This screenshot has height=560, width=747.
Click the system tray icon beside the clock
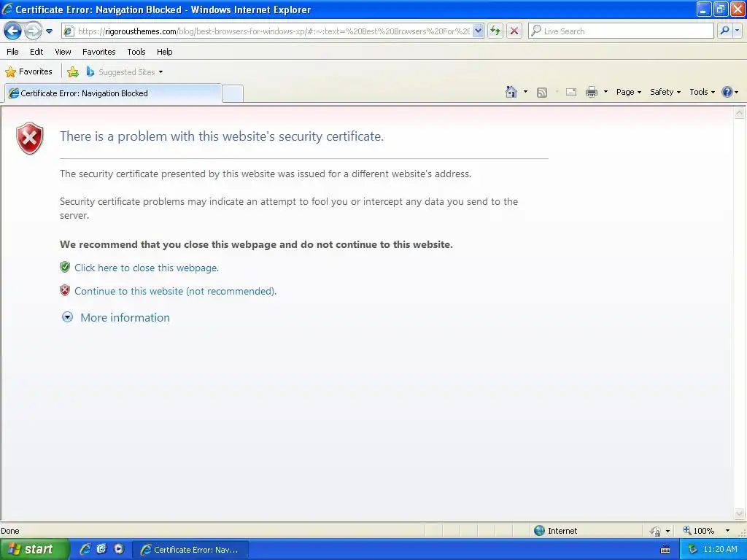[692, 550]
